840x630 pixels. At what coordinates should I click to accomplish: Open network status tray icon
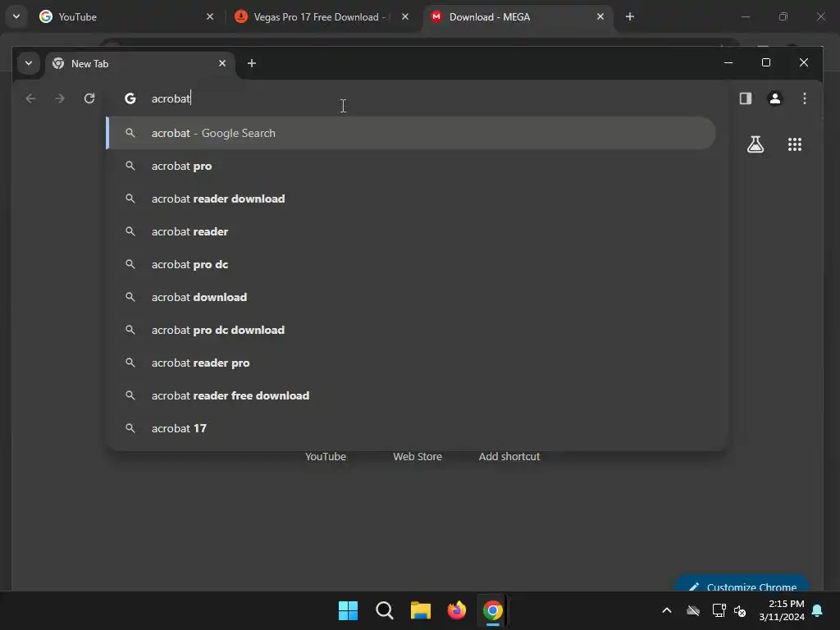[719, 610]
